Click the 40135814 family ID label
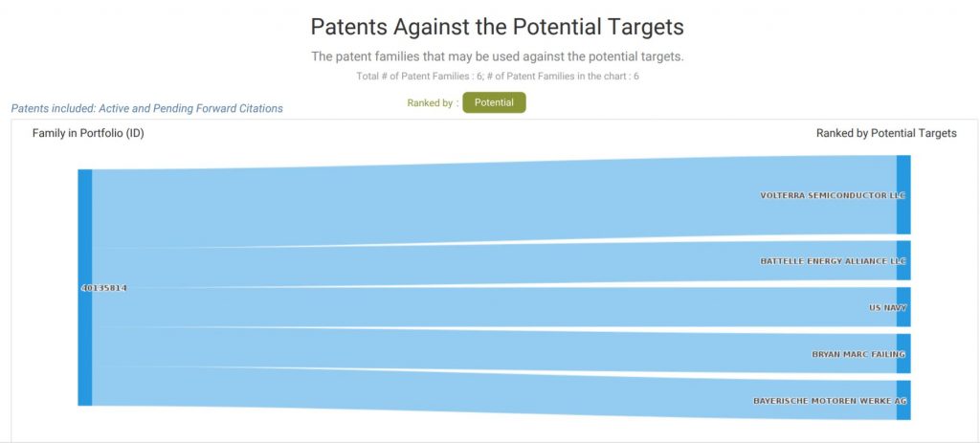980x443 pixels. 104,288
